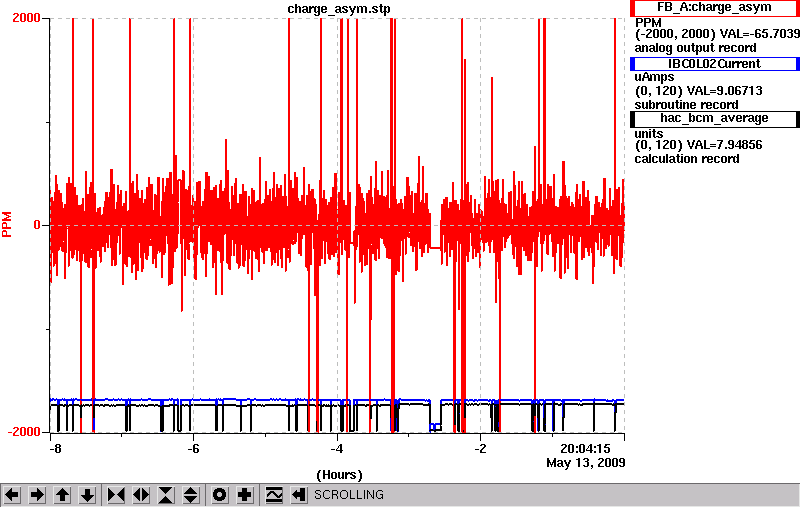800x507 pixels.
Task: Click the horizontal zoom-out diamond icon
Action: coord(141,495)
